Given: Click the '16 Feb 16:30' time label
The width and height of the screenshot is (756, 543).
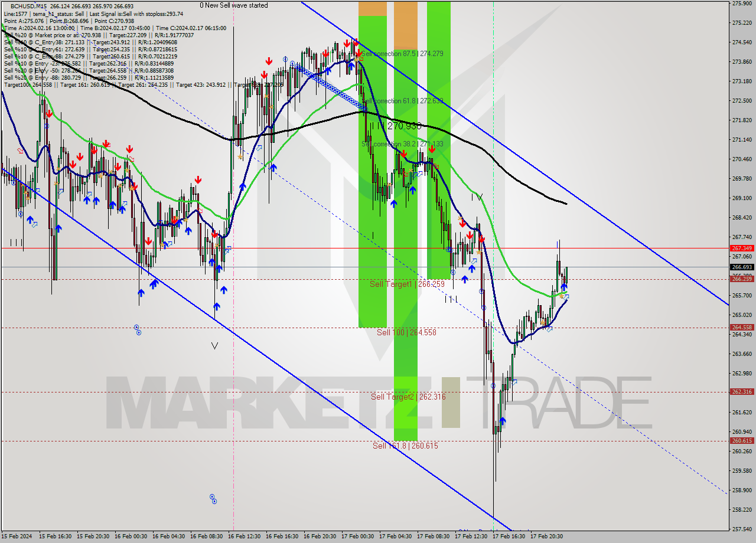Looking at the screenshot, I should 282,537.
